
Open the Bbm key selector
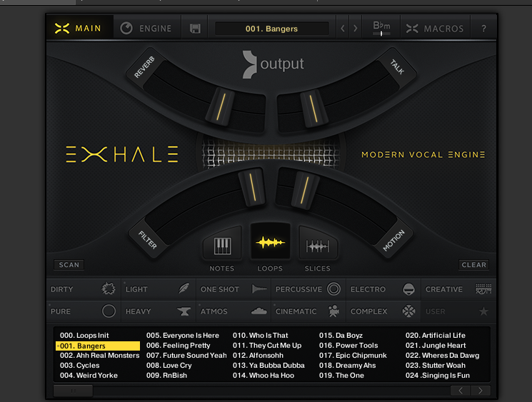[x=381, y=29]
